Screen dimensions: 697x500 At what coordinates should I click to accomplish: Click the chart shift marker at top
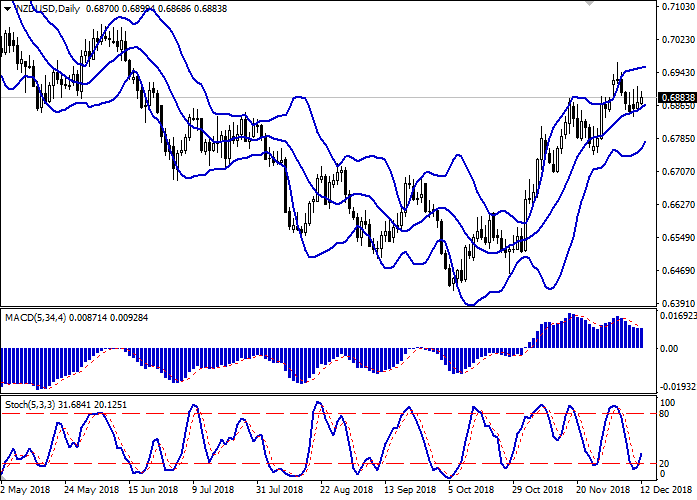pyautogui.click(x=589, y=3)
